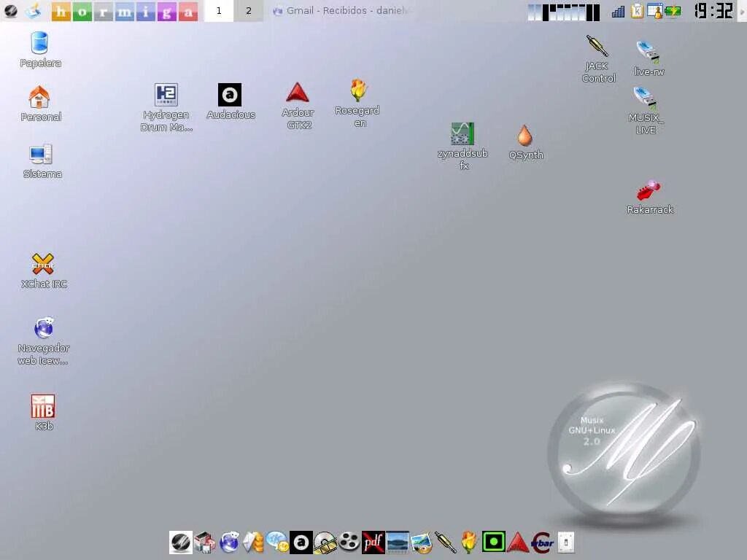
Task: Open the live-rw USB drive
Action: tap(649, 58)
